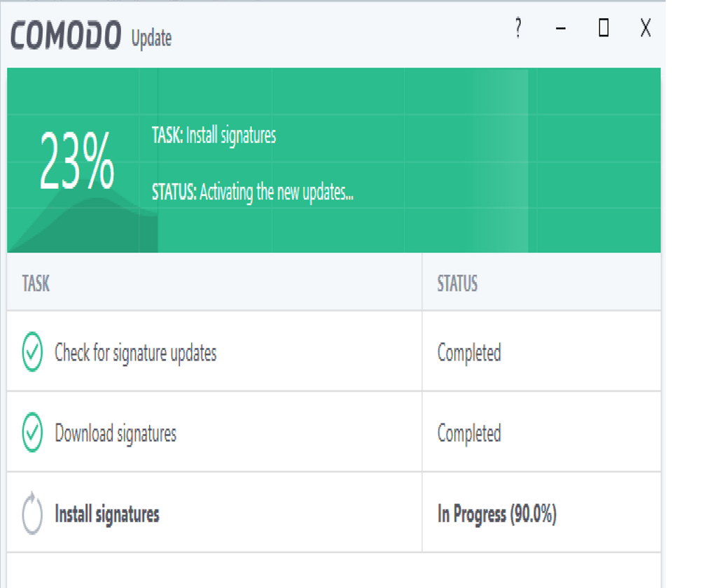The image size is (717, 588).
Task: Click the 'Completed' status of signature updates check
Action: (x=468, y=353)
